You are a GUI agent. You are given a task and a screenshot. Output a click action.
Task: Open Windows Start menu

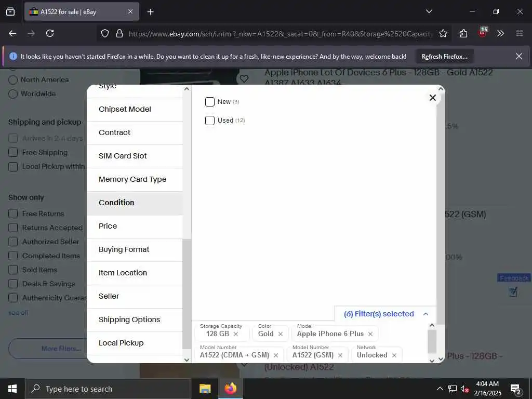coord(12,389)
